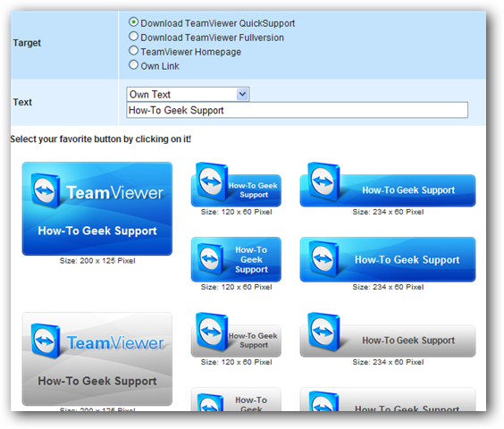Open the Own Text dropdown arrow
504x429 pixels.
pyautogui.click(x=242, y=94)
